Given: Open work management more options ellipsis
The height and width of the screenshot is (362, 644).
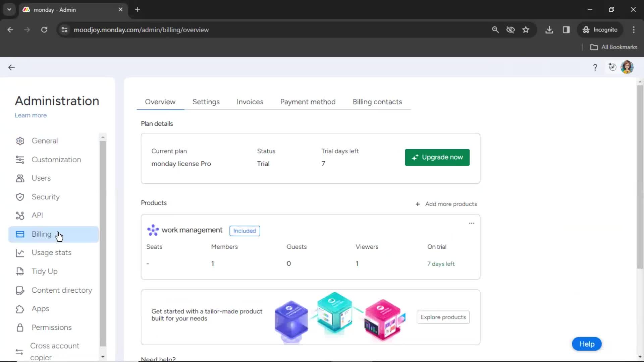Looking at the screenshot, I should 472,223.
